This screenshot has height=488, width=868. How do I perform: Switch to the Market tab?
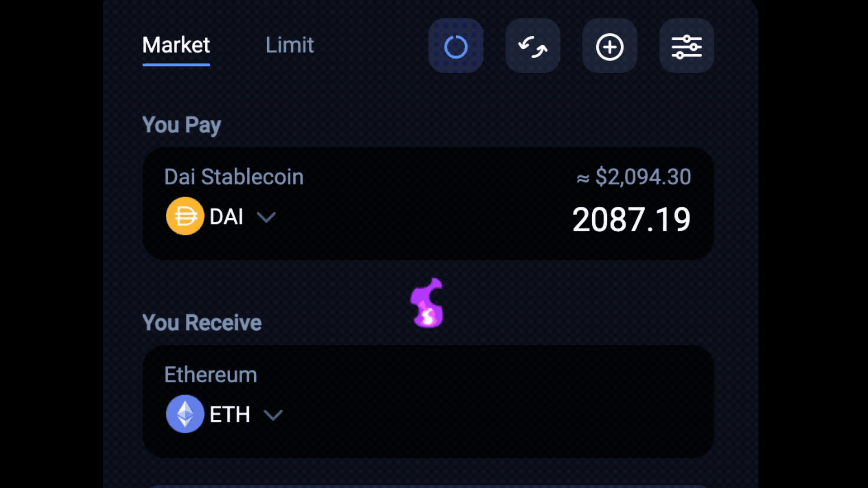coord(176,45)
